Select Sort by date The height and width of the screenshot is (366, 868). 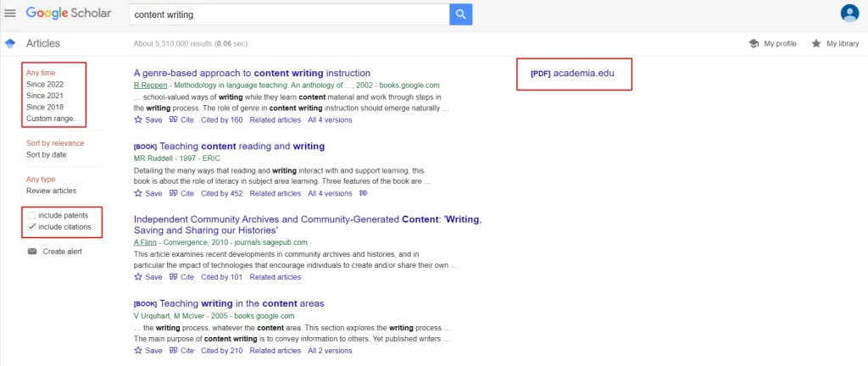point(47,155)
